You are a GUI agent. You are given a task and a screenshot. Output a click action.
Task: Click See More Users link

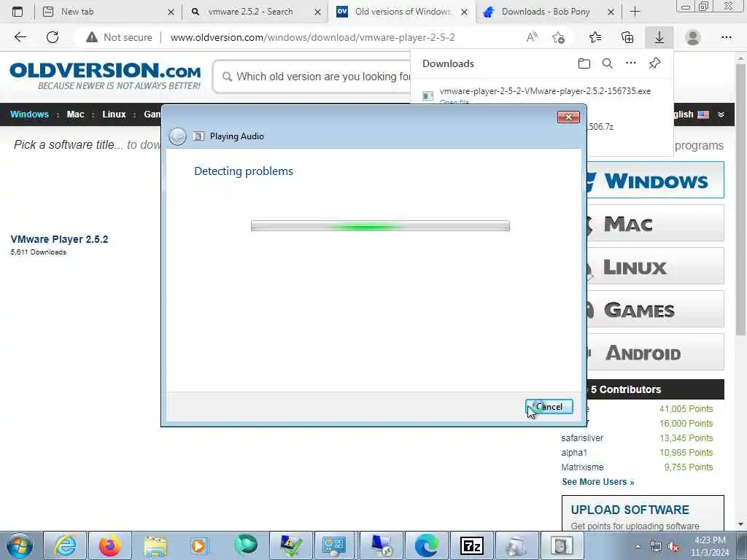(598, 482)
